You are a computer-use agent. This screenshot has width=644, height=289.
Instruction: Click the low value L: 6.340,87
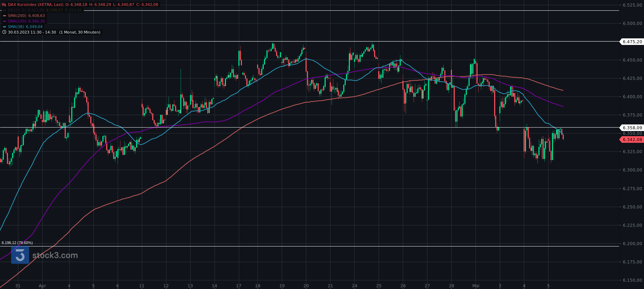point(124,4)
